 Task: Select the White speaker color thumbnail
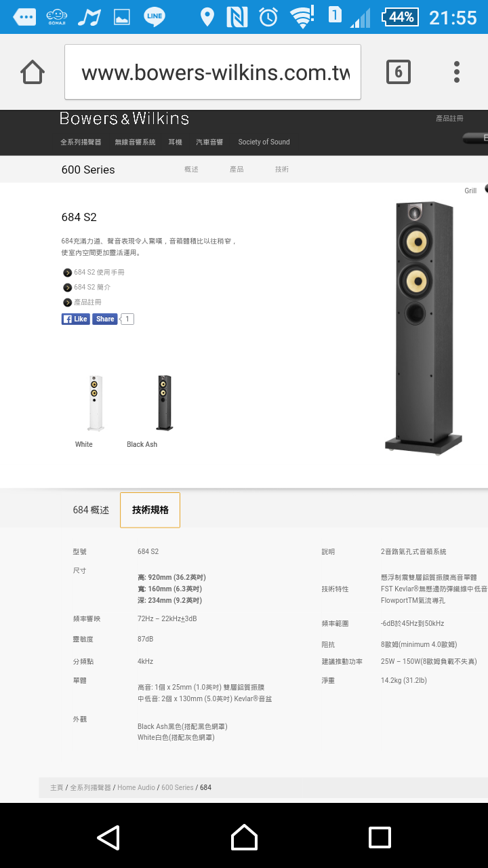[95, 403]
